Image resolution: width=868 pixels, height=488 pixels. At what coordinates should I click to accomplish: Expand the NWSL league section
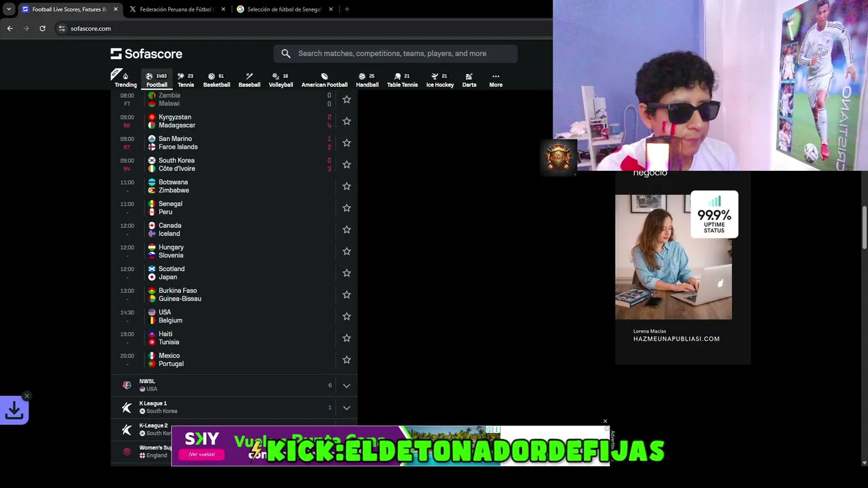coord(347,386)
